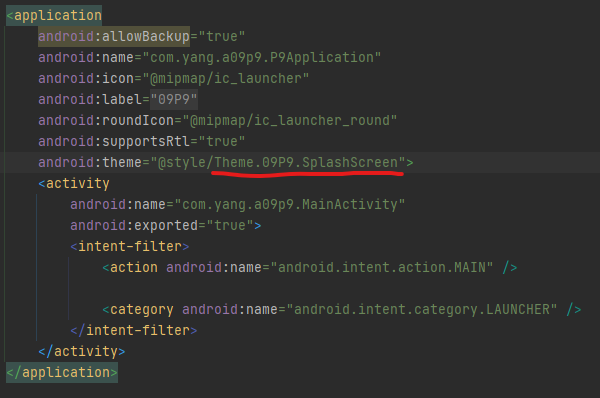Viewport: 600px width, 398px height.
Task: Click the android:theme attribute name
Action: click(90, 162)
